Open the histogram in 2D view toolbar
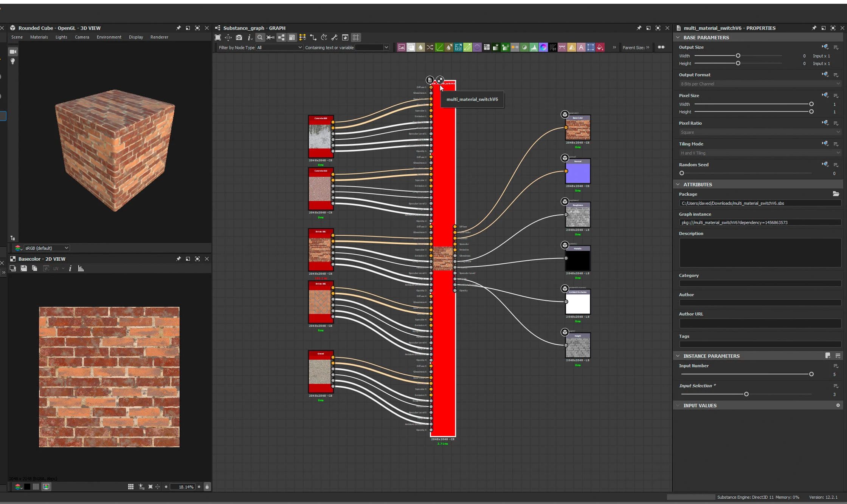 (81, 268)
